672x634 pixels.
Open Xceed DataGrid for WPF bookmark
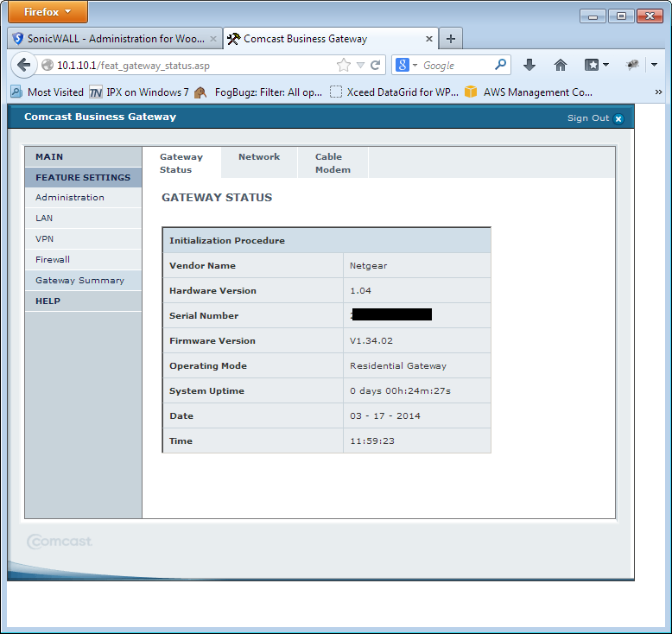(x=394, y=92)
